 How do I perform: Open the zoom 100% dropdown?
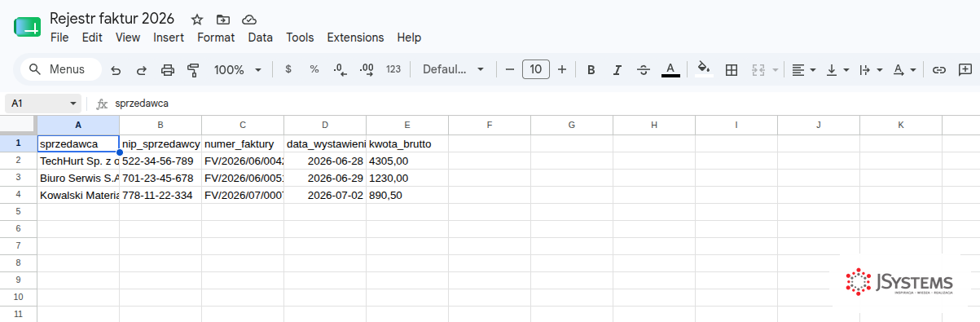(x=237, y=70)
